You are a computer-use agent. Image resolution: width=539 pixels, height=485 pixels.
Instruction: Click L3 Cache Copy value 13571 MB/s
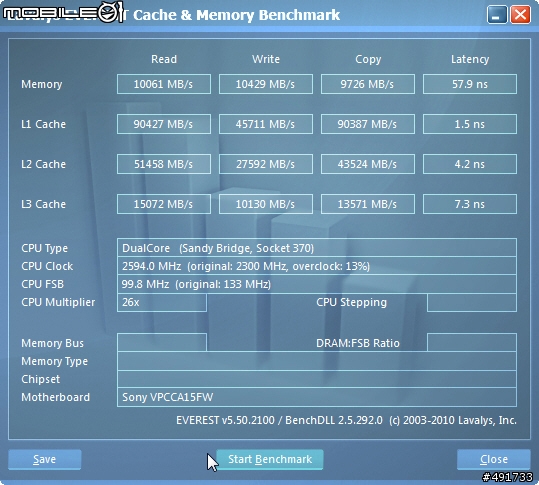pyautogui.click(x=368, y=204)
